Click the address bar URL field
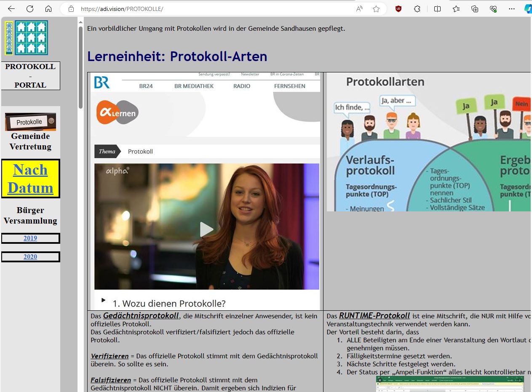Viewport: 532px width, 392px height. tap(211, 9)
